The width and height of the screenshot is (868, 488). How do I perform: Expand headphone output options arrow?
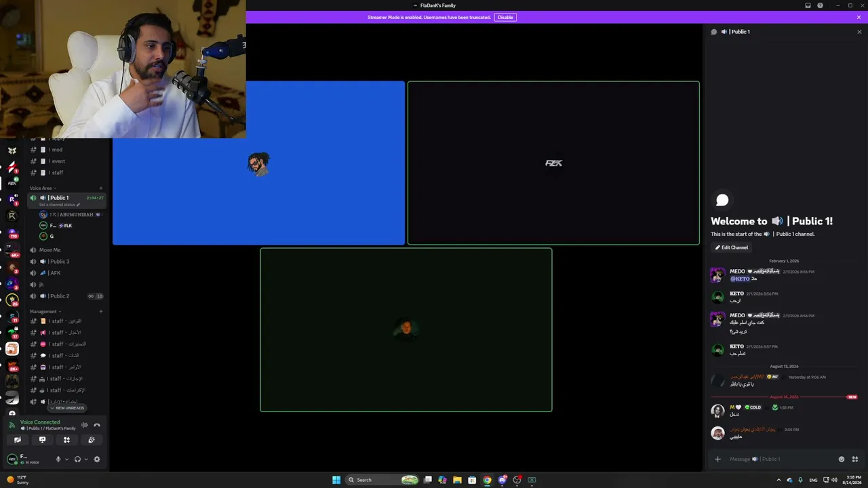tap(85, 460)
